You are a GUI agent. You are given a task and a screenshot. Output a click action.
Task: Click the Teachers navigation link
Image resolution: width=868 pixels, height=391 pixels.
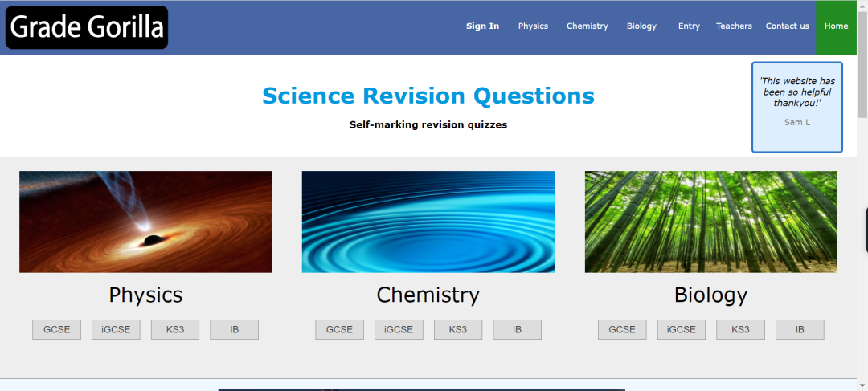click(734, 26)
